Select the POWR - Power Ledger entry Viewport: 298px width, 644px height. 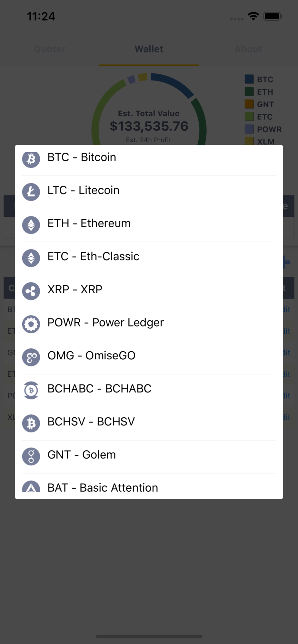(x=106, y=323)
